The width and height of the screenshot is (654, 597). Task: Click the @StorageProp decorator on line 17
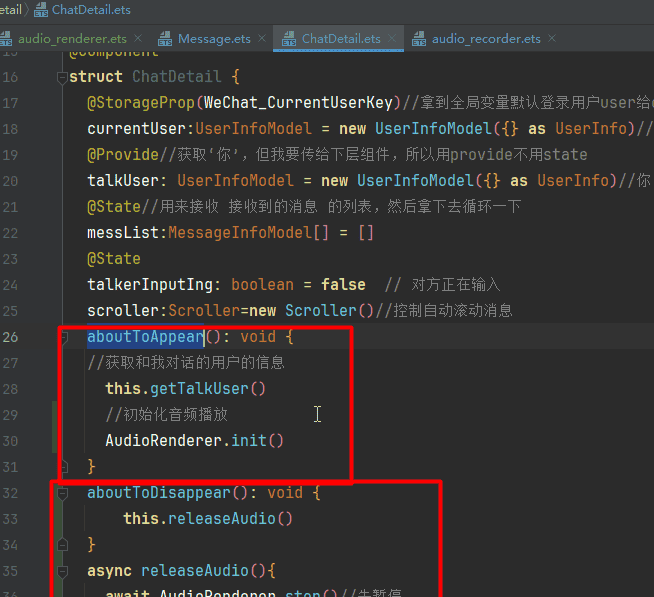(141, 103)
